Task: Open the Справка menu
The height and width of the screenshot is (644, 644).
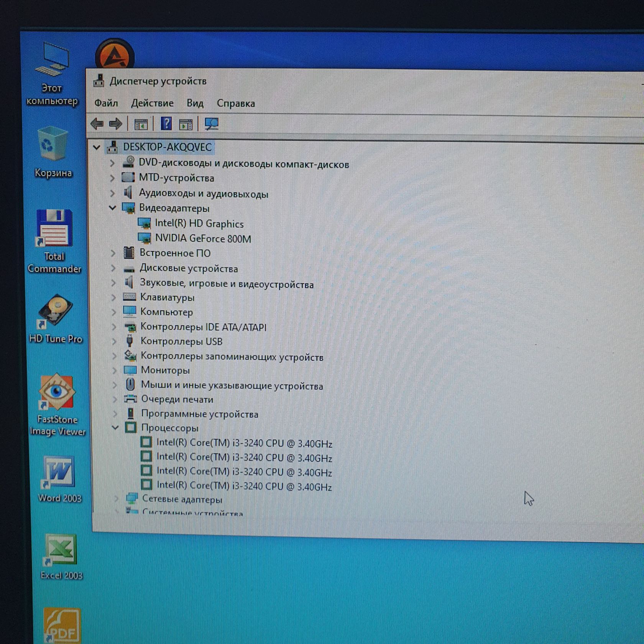Action: pyautogui.click(x=236, y=103)
